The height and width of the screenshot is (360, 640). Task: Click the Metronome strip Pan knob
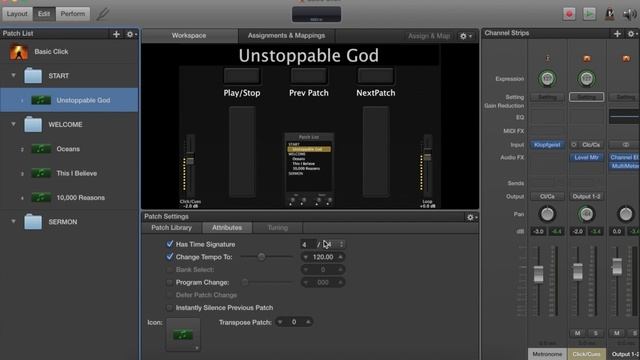[547, 214]
